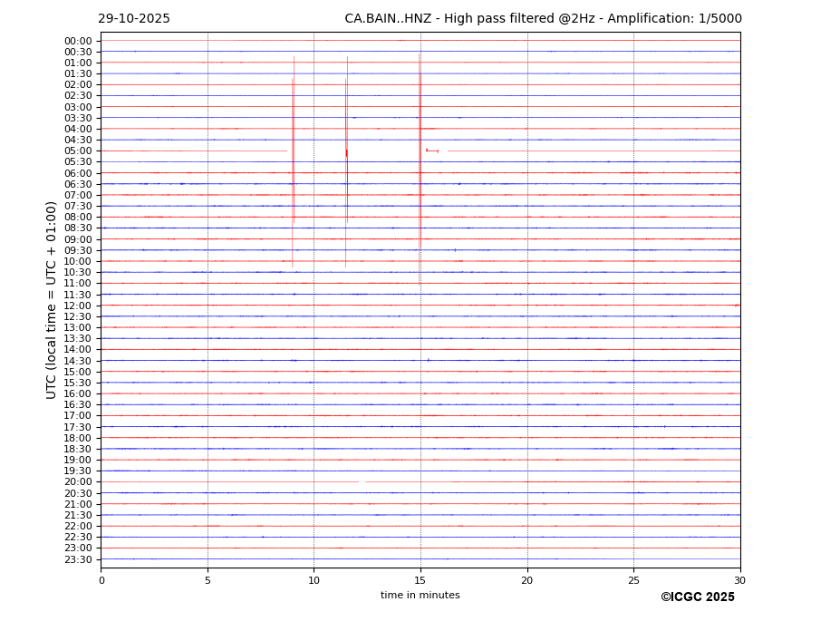This screenshot has height=631, width=840.
Task: Click the 'time in minutes' axis label
Action: coord(420,595)
